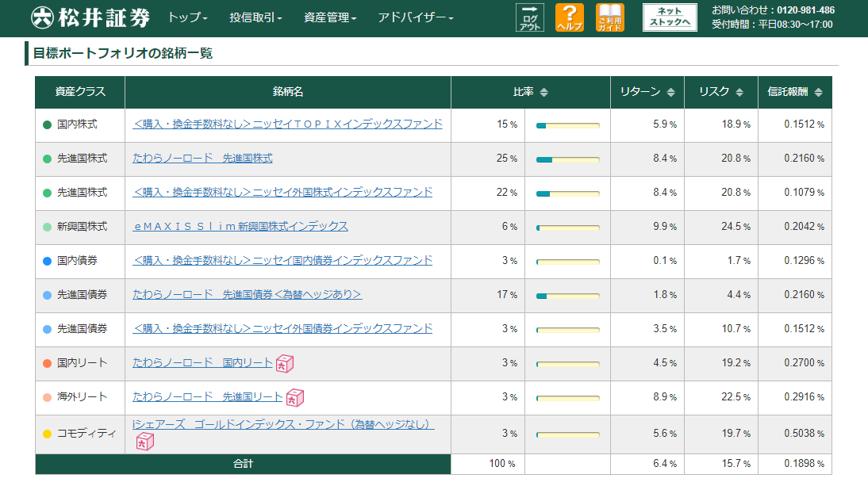Click the 9.9 % return value
The image size is (868, 486).
coord(665,227)
